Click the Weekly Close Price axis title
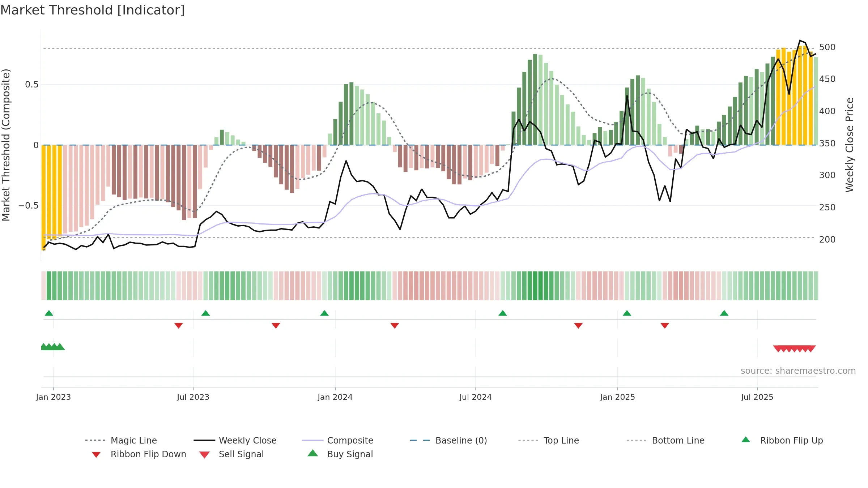This screenshot has height=488, width=868. [850, 145]
